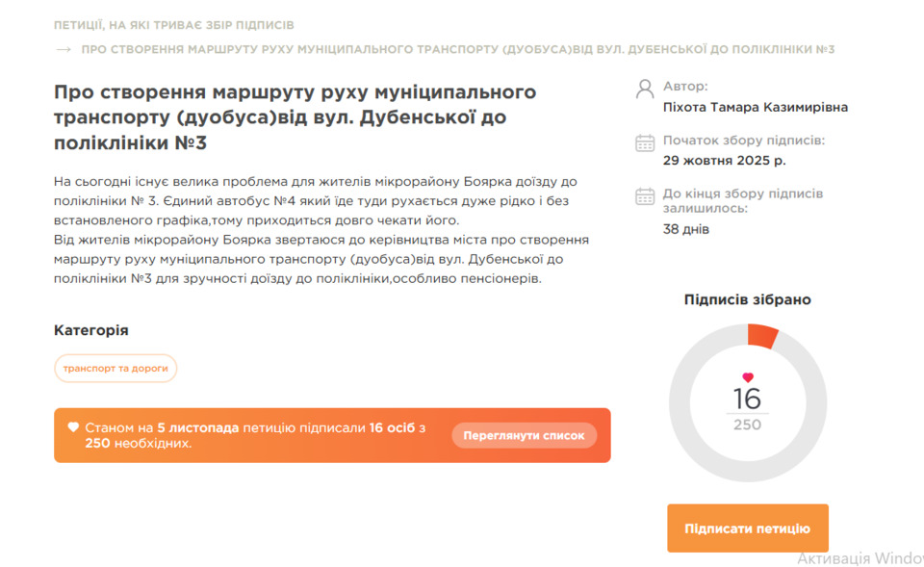Open signers list via 'Переглянути список'
The image size is (924, 567).
click(524, 435)
